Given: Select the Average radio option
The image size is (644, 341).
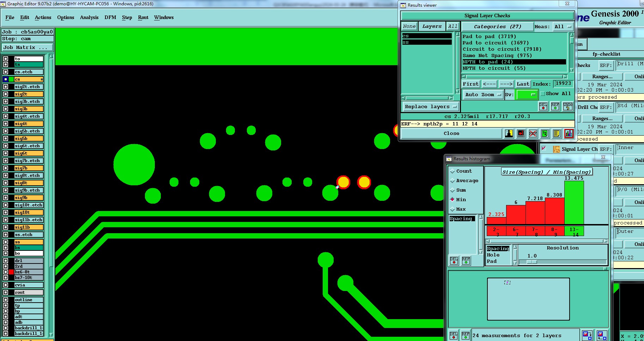Looking at the screenshot, I should 452,181.
